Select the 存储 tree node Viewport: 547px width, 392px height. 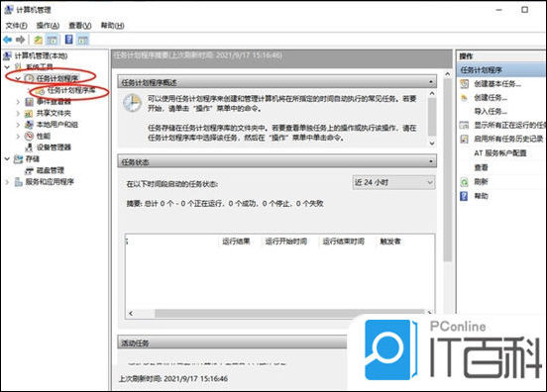[33, 159]
